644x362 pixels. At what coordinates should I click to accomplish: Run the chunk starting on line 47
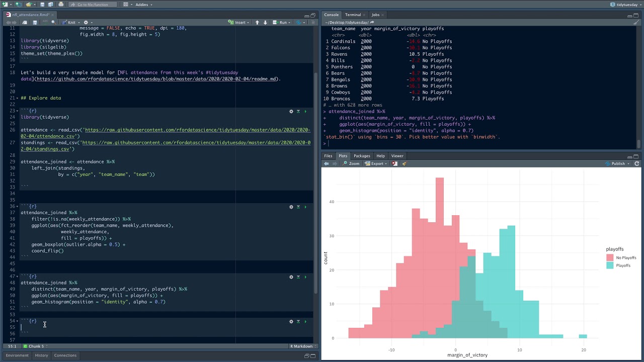[x=305, y=277]
